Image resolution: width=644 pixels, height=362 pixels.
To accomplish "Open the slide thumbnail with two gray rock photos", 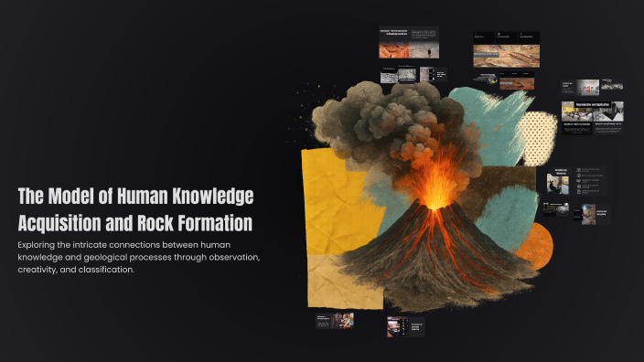I will click(398, 74).
